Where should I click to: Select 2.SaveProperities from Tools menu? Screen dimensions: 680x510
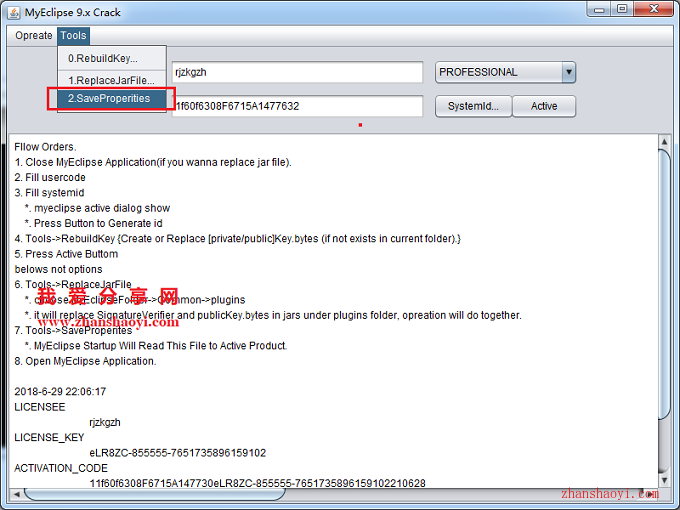click(x=112, y=99)
